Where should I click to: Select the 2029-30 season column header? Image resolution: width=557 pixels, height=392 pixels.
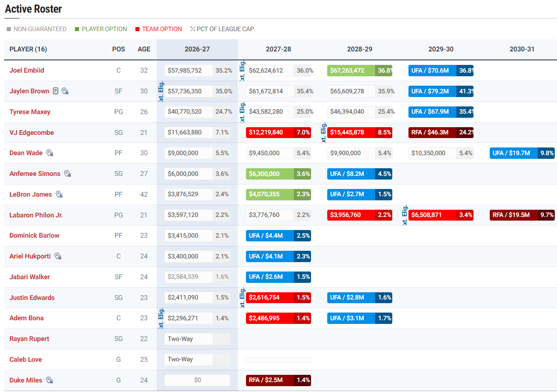[441, 49]
